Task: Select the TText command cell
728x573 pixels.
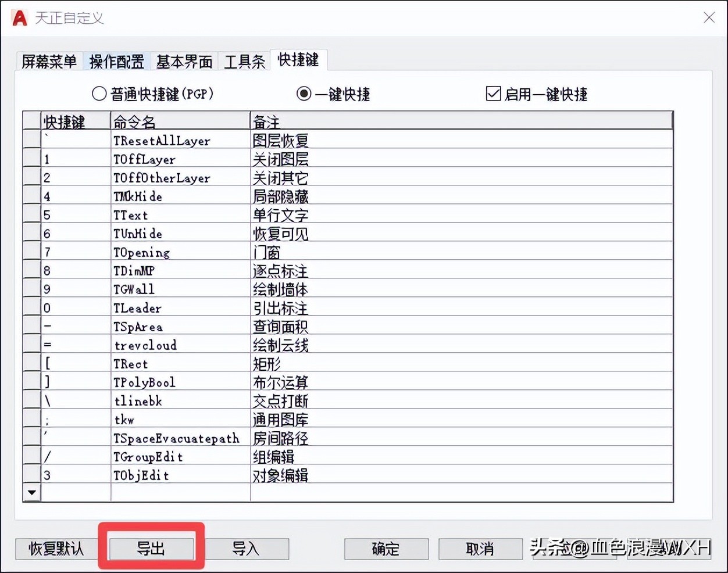Action: pyautogui.click(x=180, y=214)
